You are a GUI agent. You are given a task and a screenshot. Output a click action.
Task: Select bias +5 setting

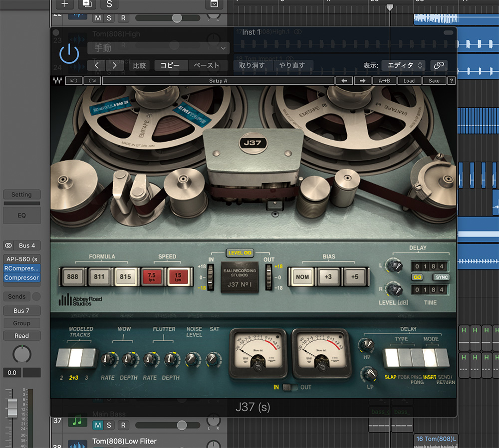pyautogui.click(x=354, y=276)
